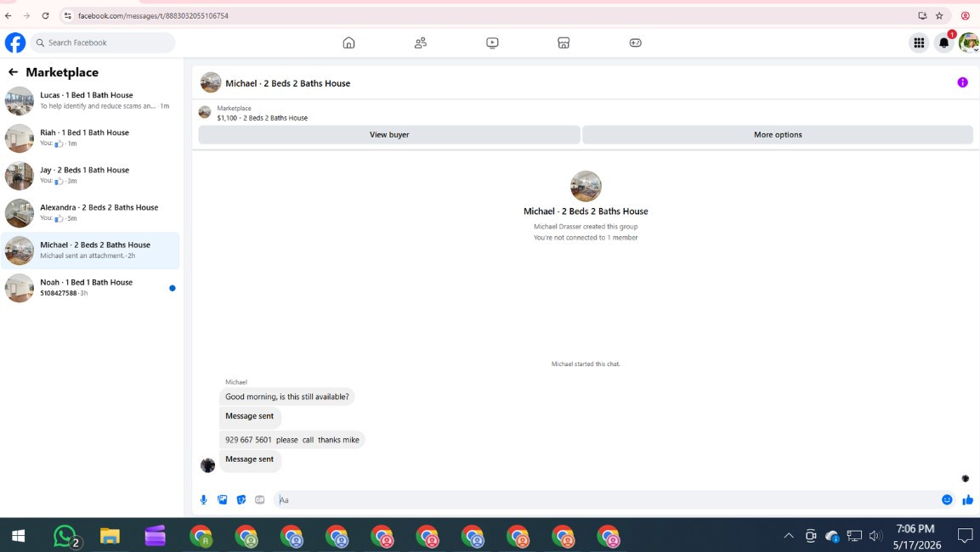Click the large center listing thumbnail
Image resolution: width=980 pixels, height=552 pixels.
[586, 186]
